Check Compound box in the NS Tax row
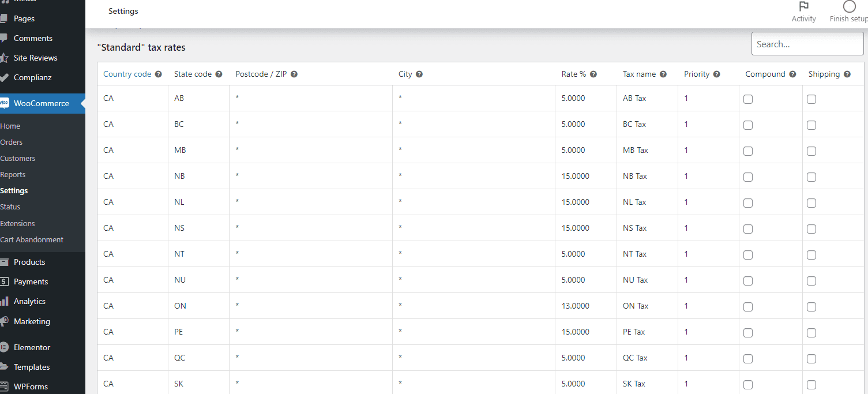 coord(748,229)
